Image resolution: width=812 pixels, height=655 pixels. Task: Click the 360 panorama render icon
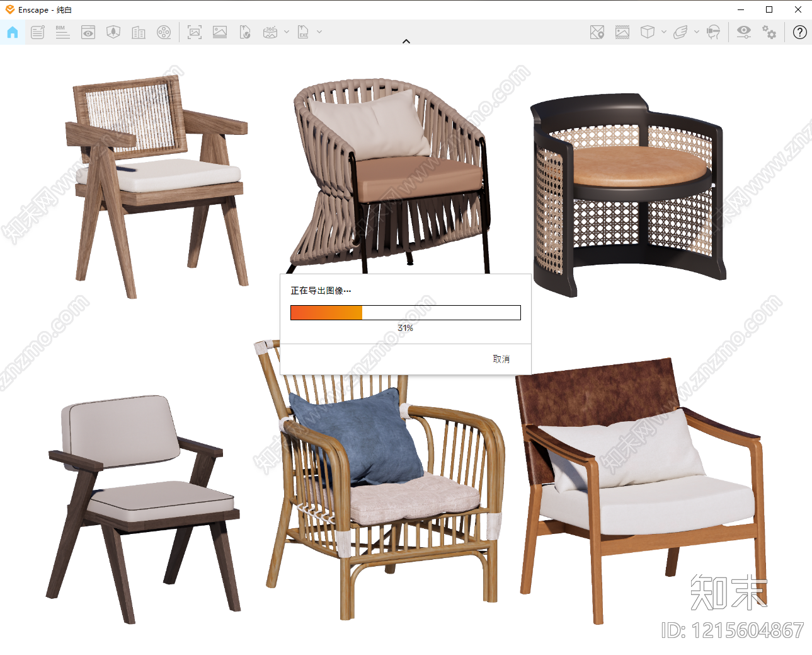(270, 32)
